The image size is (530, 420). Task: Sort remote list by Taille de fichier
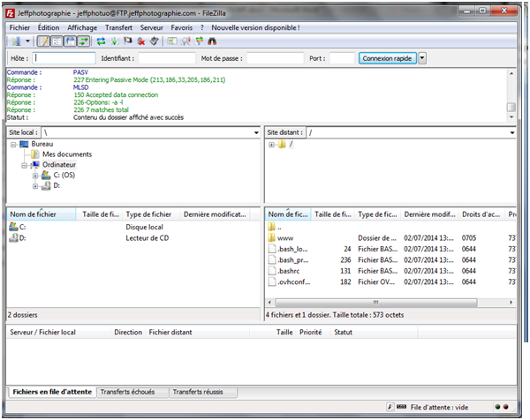pos(333,214)
